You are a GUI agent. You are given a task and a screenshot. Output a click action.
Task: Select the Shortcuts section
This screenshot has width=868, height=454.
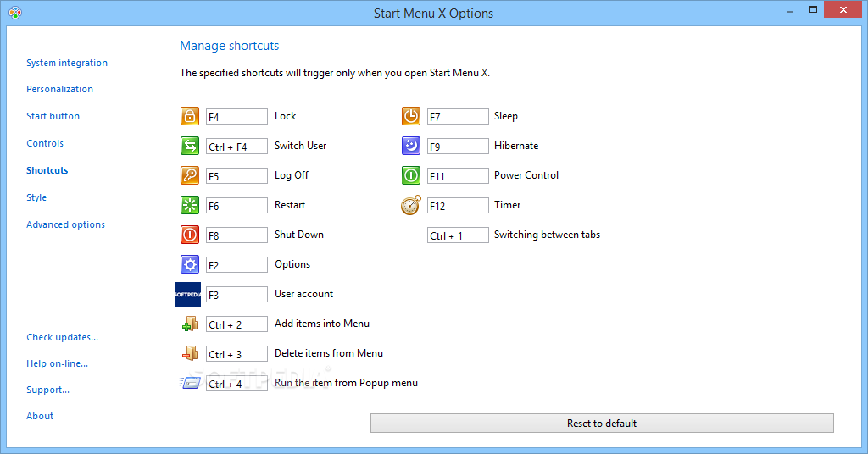coord(47,170)
